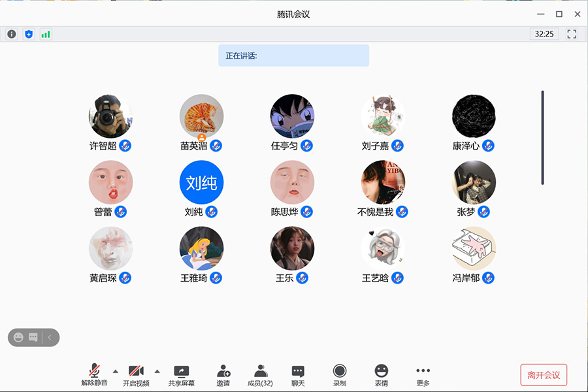Select 黄启琛's avatar

coord(110,248)
